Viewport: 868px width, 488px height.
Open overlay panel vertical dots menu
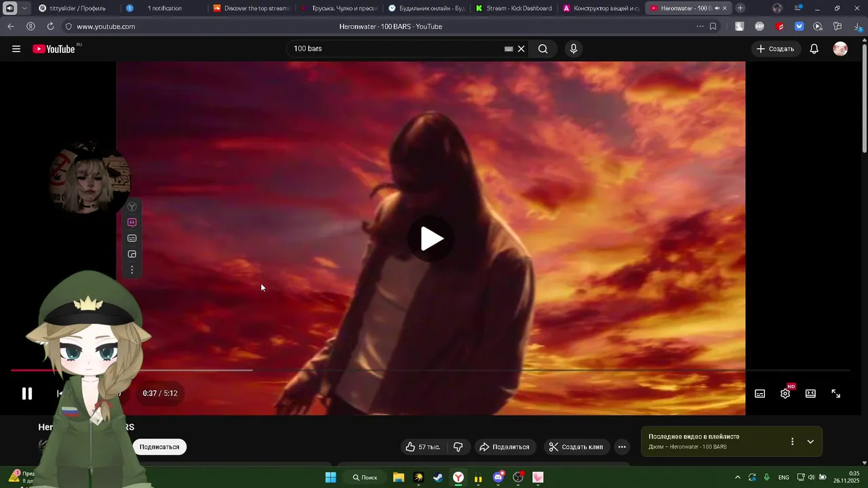click(132, 270)
